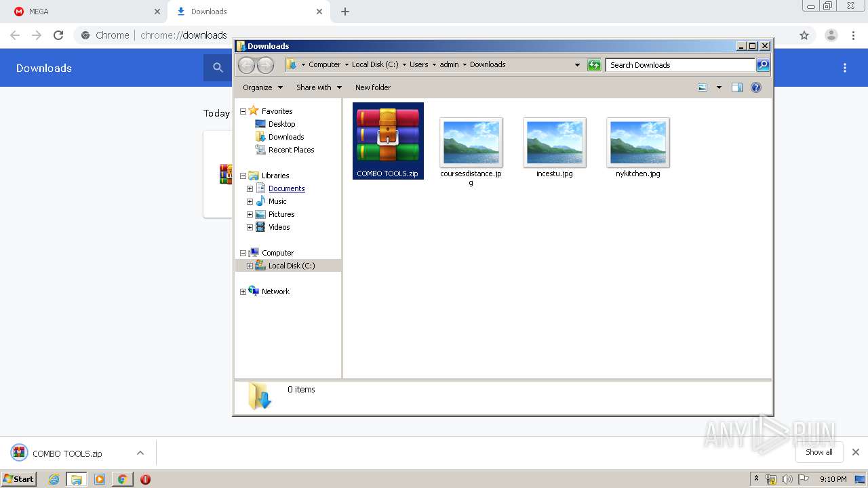Viewport: 868px width, 488px height.
Task: Click Users in the address breadcrumb
Action: click(418, 64)
